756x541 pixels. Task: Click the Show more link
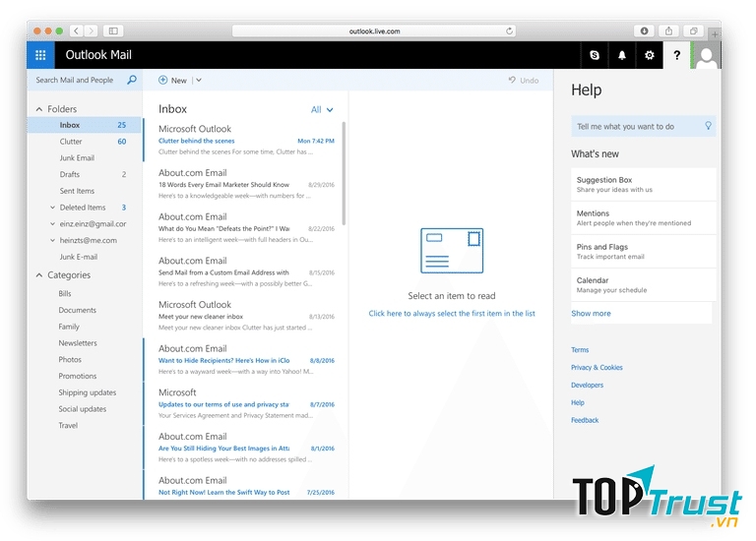[x=591, y=313]
